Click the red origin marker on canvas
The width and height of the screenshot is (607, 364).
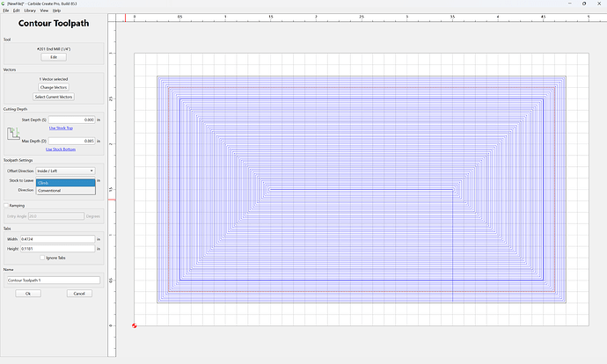pyautogui.click(x=135, y=325)
